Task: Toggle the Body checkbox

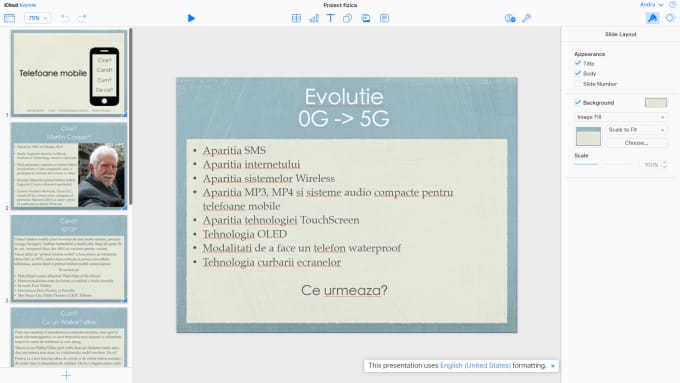Action: click(578, 73)
